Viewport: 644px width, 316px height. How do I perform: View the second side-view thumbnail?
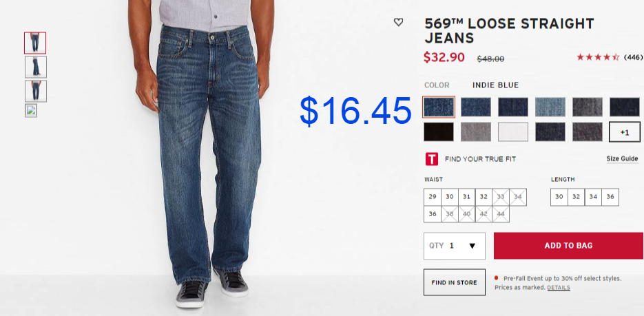coord(36,67)
